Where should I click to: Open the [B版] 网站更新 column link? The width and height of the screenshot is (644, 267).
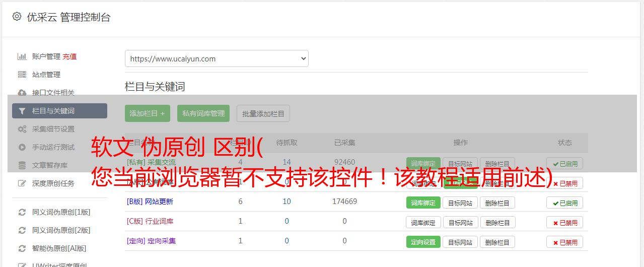tap(150, 202)
